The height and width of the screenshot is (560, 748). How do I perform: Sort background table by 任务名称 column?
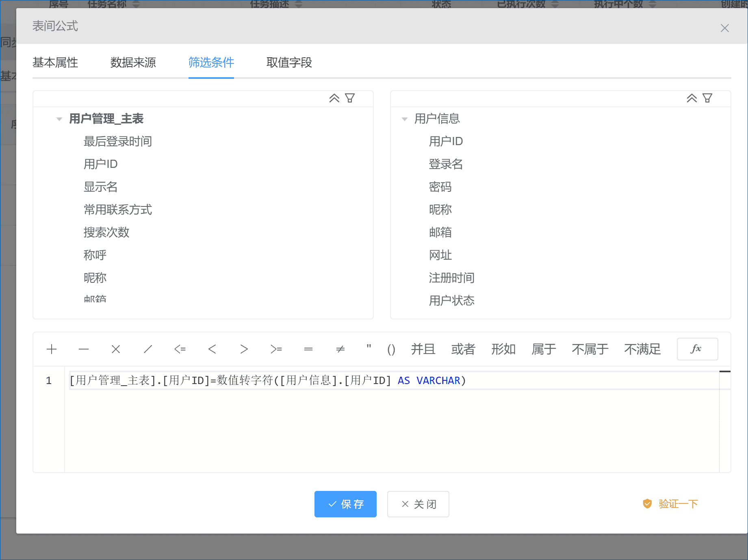[136, 4]
